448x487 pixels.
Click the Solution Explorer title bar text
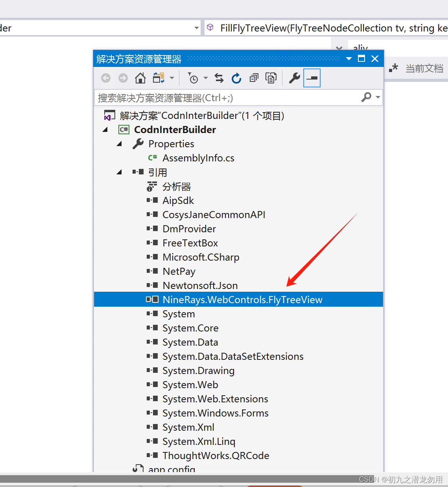139,59
